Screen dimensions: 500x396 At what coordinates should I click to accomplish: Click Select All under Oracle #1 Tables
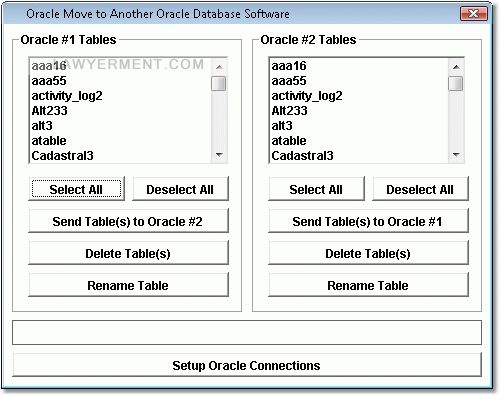click(76, 189)
